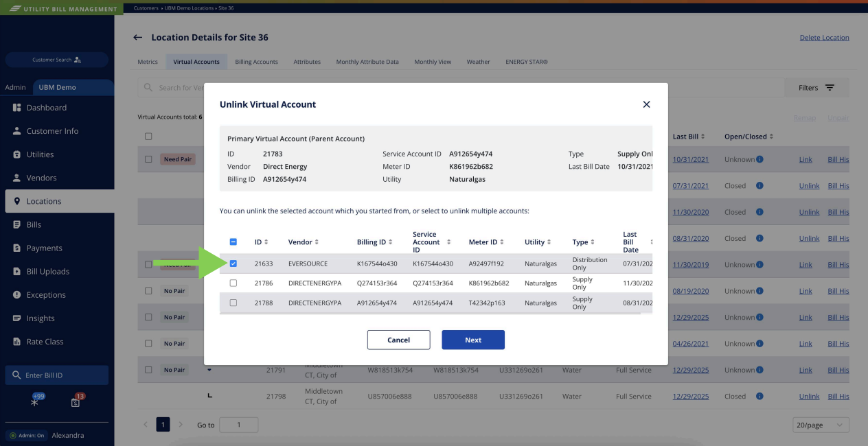Open Customer Info in sidebar

[x=57, y=131]
